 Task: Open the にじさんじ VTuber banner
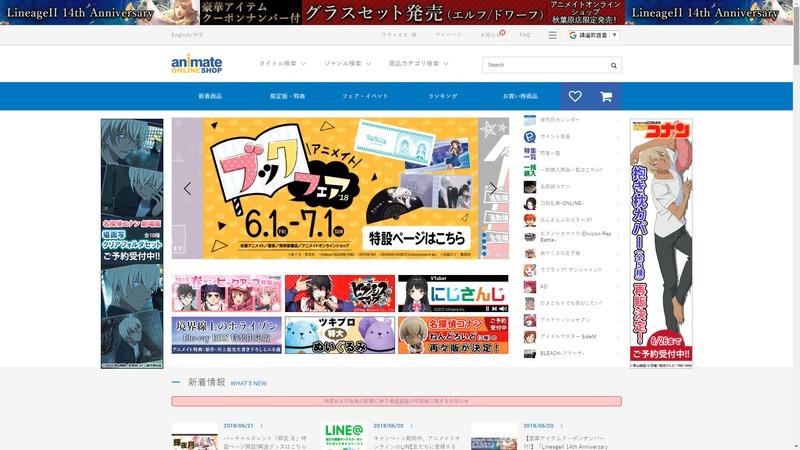point(453,294)
